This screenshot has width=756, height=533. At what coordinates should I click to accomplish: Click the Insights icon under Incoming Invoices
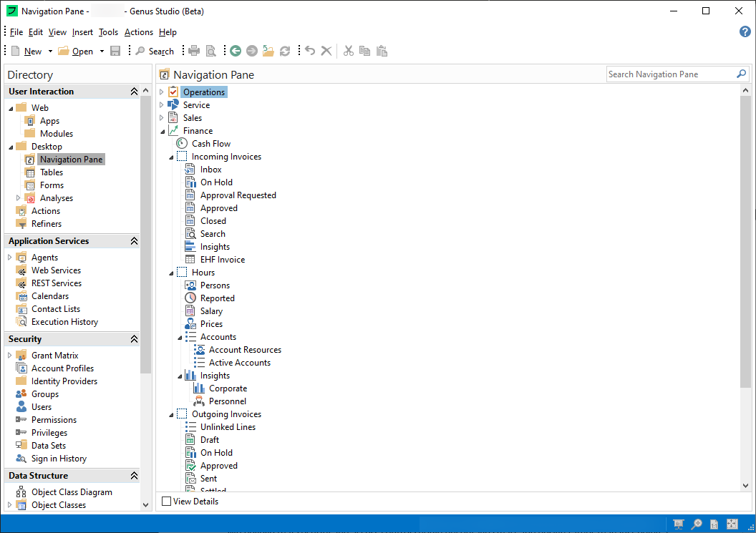(190, 246)
